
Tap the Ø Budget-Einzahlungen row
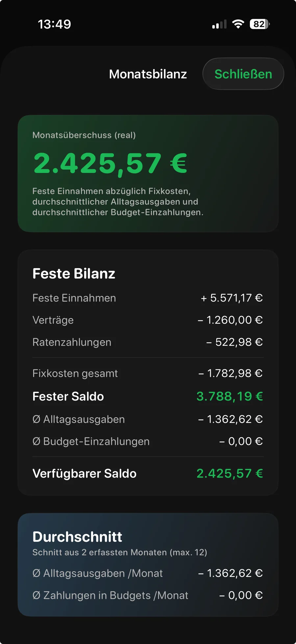click(x=148, y=441)
